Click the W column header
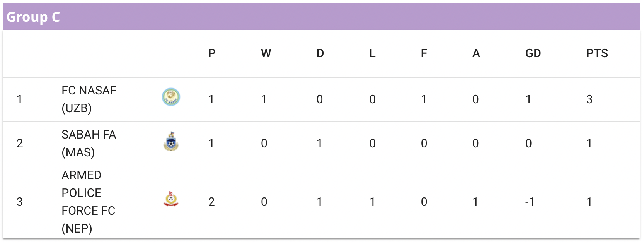The image size is (644, 243). (266, 53)
